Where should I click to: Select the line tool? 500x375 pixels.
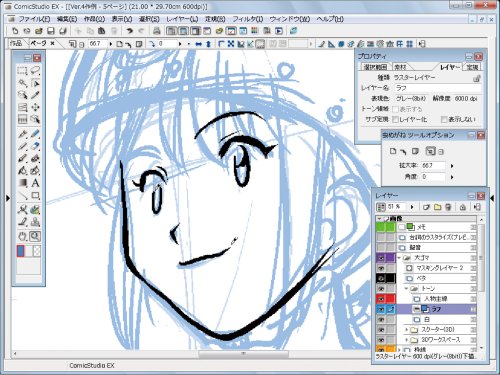point(22,195)
